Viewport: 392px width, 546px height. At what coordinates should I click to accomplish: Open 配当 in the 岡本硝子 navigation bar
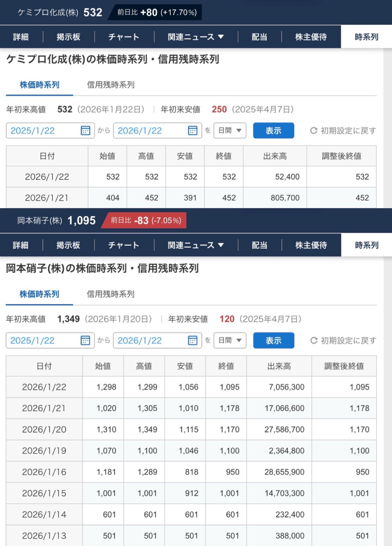pos(259,245)
